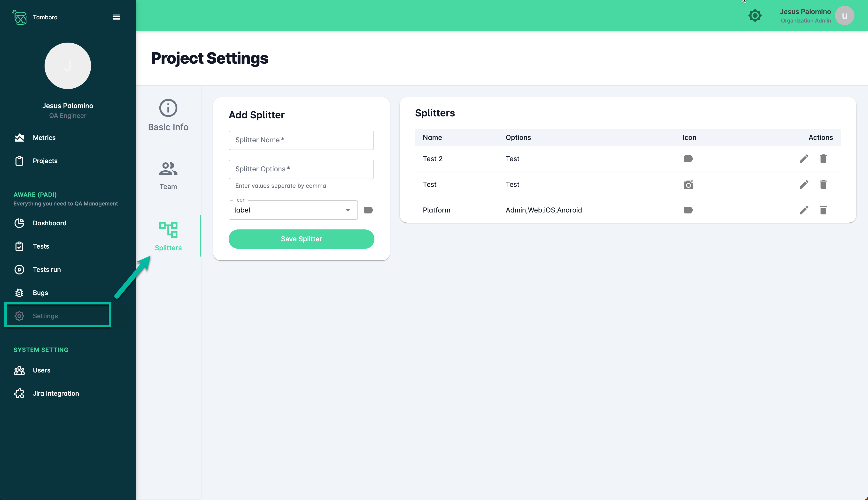The height and width of the screenshot is (500, 868).
Task: Click the Actions column header
Action: pyautogui.click(x=821, y=137)
